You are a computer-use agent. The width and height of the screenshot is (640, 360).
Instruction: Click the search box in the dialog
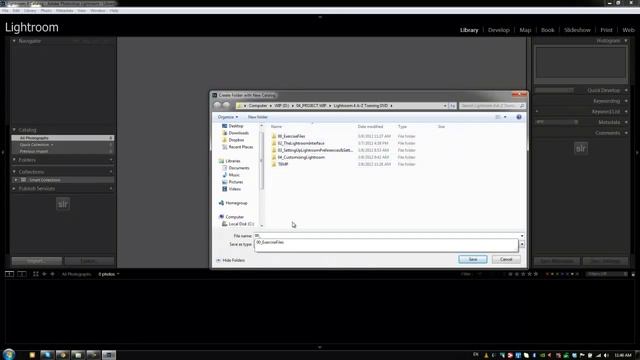click(x=492, y=106)
